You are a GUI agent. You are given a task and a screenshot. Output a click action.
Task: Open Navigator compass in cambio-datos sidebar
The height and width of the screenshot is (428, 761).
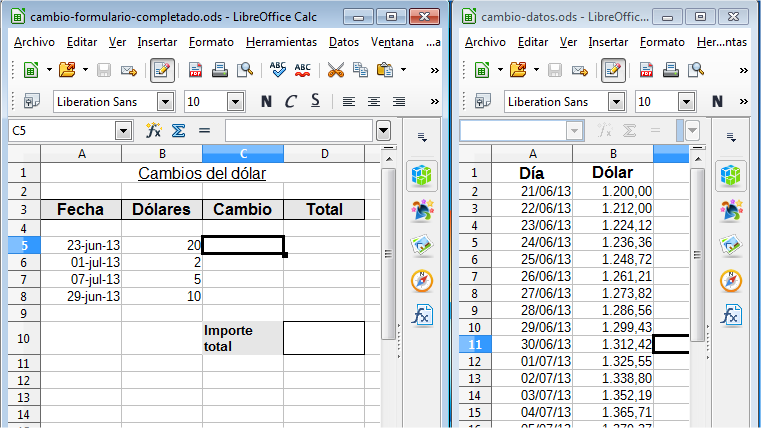click(730, 281)
